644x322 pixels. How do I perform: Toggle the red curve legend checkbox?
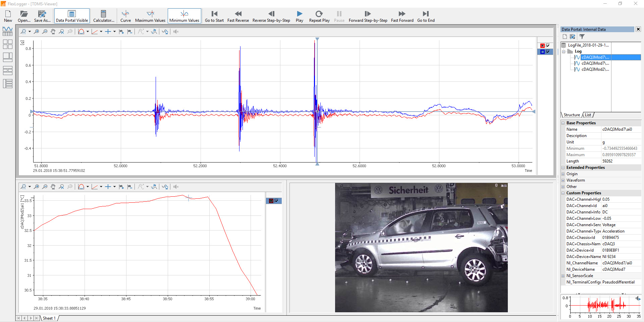(548, 46)
